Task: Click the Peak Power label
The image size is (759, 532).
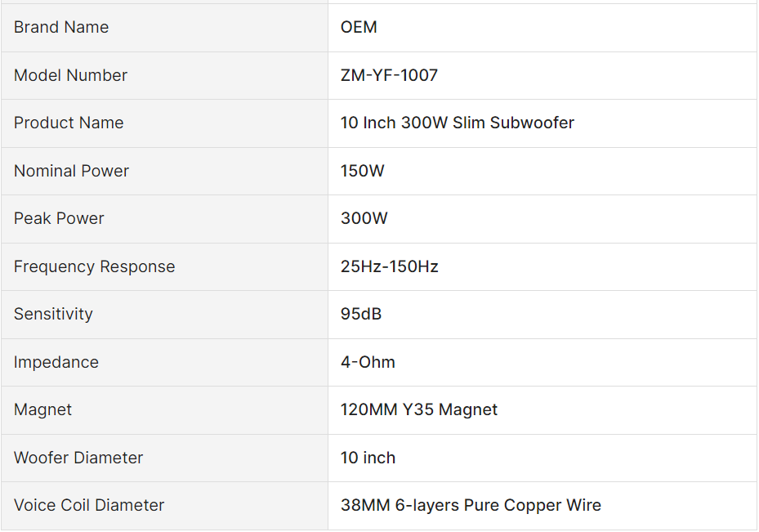Action: point(59,218)
